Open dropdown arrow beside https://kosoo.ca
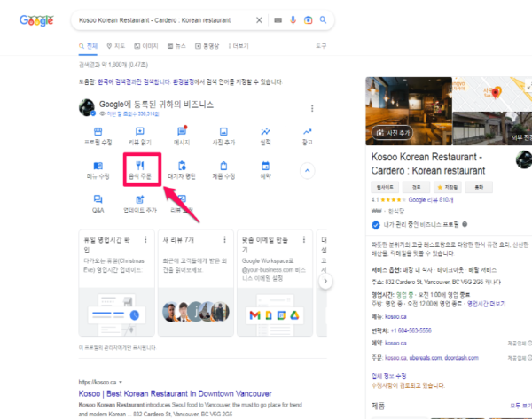Viewport: 532px width, 419px height. pyautogui.click(x=121, y=382)
